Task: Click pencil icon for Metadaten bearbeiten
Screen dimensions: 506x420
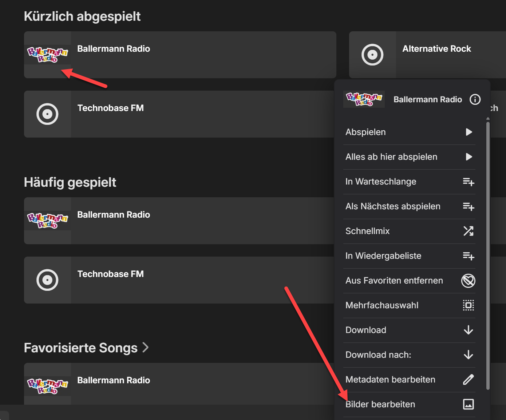Action: tap(469, 380)
